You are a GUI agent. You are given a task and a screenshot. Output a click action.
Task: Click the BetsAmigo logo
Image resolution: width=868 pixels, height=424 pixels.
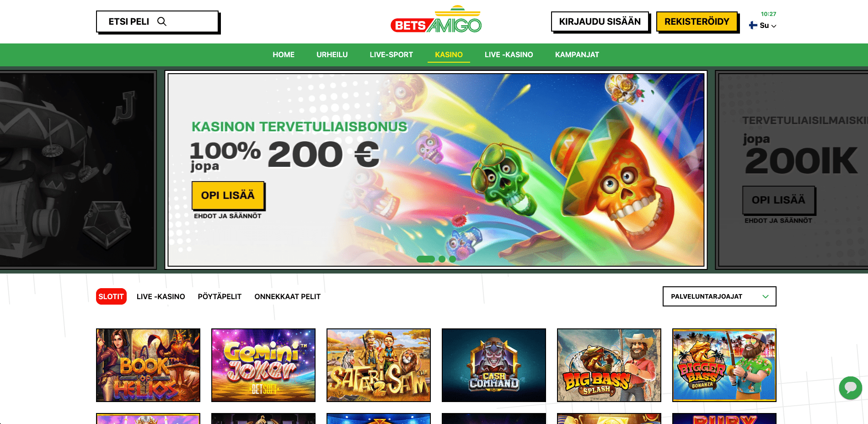(x=436, y=19)
